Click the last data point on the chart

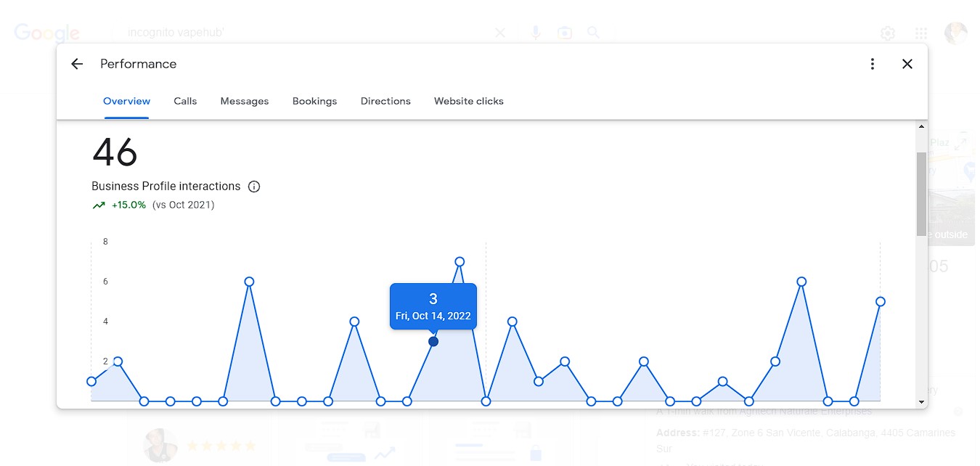point(881,301)
